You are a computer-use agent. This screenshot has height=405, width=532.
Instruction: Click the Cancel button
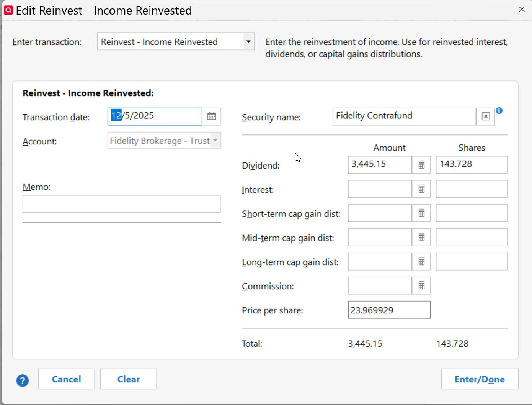point(66,379)
